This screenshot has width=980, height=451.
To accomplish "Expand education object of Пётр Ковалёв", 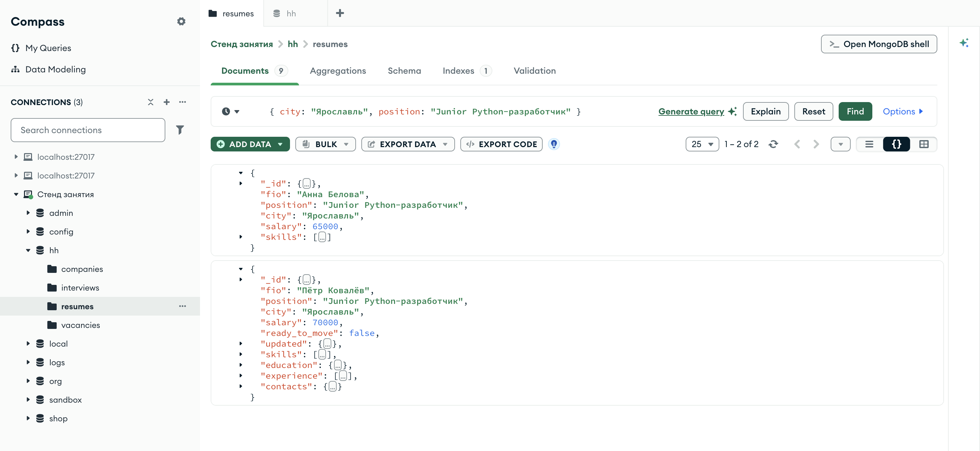I will [241, 365].
